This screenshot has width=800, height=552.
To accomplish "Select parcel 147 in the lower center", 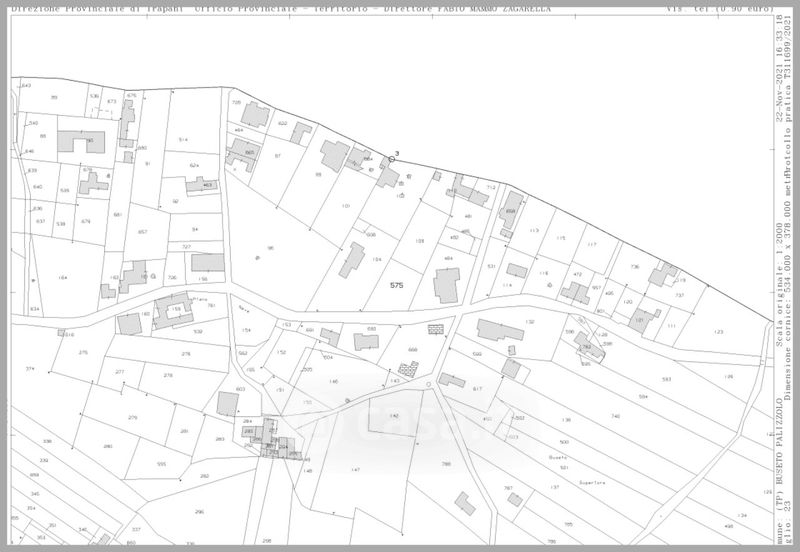I will [x=355, y=468].
